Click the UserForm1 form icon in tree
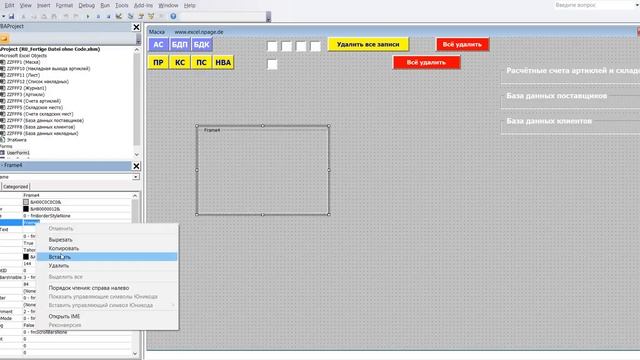This screenshot has height=360, width=640. (3, 153)
